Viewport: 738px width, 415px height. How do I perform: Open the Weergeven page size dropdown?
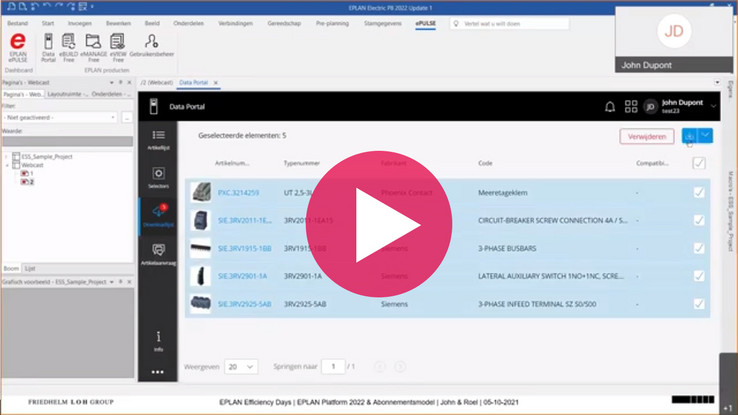click(x=241, y=367)
